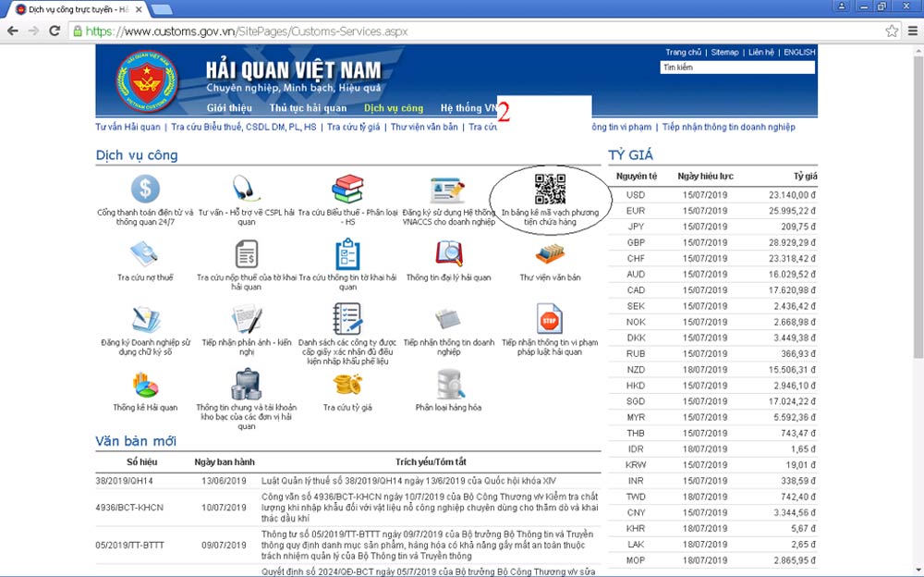This screenshot has height=577, width=924.
Task: Open the 24/7 electronic payment portal icon
Action: tap(144, 189)
